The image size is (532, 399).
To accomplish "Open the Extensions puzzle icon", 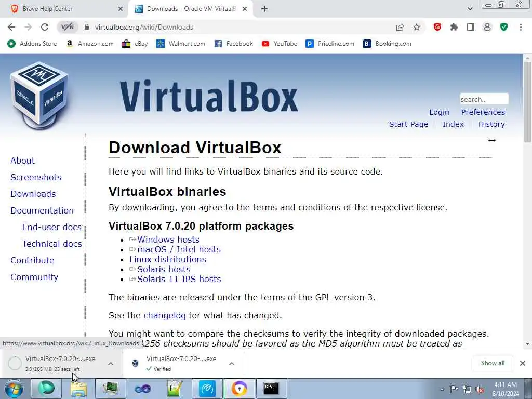I will tap(454, 27).
